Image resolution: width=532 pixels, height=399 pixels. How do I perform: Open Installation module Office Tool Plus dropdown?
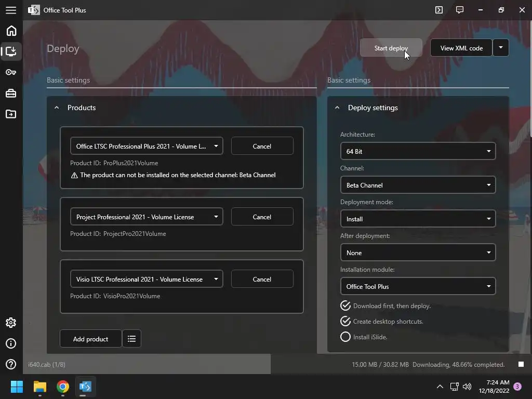coord(418,286)
